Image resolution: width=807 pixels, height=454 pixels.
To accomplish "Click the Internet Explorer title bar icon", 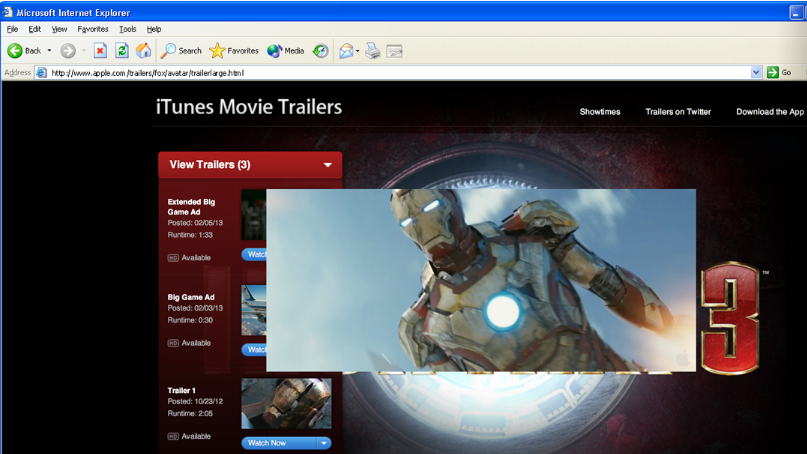I will pyautogui.click(x=7, y=12).
